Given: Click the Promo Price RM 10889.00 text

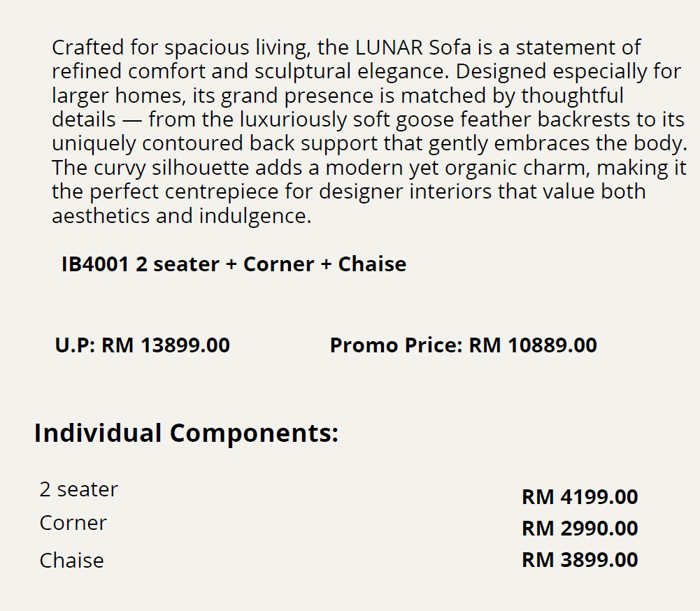Looking at the screenshot, I should click(463, 345).
